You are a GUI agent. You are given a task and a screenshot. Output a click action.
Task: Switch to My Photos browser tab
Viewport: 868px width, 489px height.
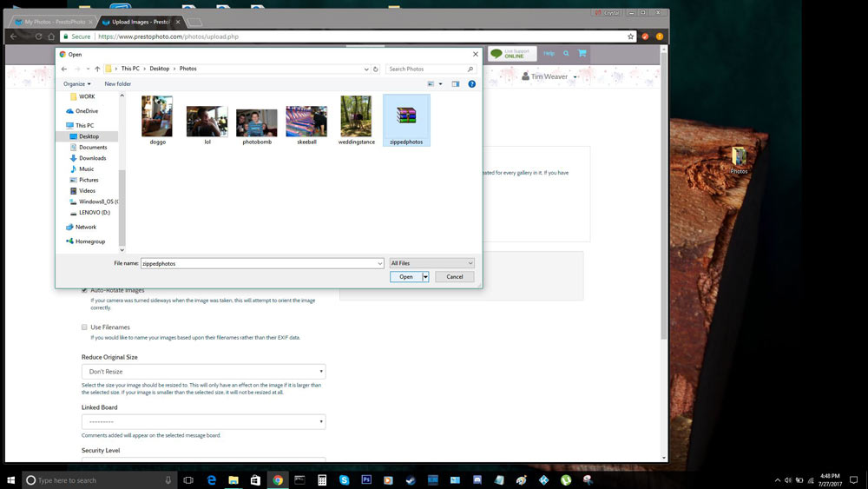click(x=53, y=23)
